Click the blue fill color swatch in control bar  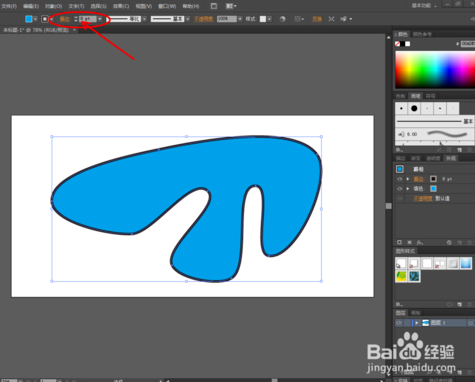(29, 19)
